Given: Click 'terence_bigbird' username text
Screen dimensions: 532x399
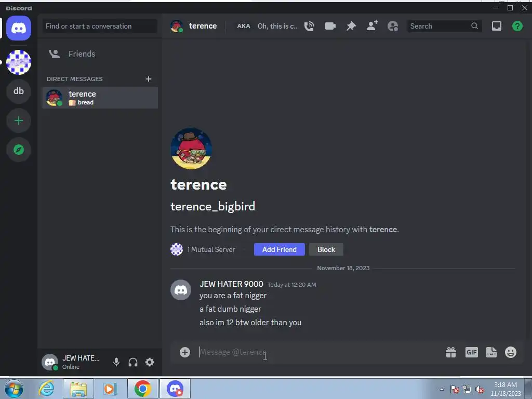Looking at the screenshot, I should (x=212, y=206).
